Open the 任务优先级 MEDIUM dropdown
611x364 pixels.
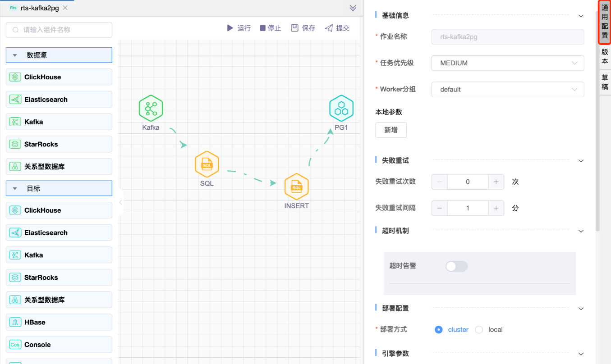click(507, 63)
